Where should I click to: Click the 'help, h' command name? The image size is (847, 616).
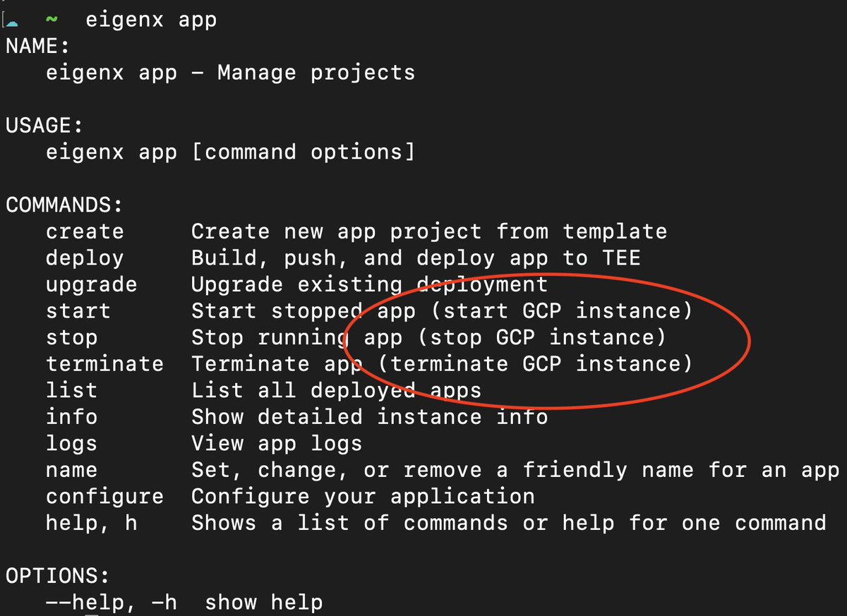[x=91, y=524]
